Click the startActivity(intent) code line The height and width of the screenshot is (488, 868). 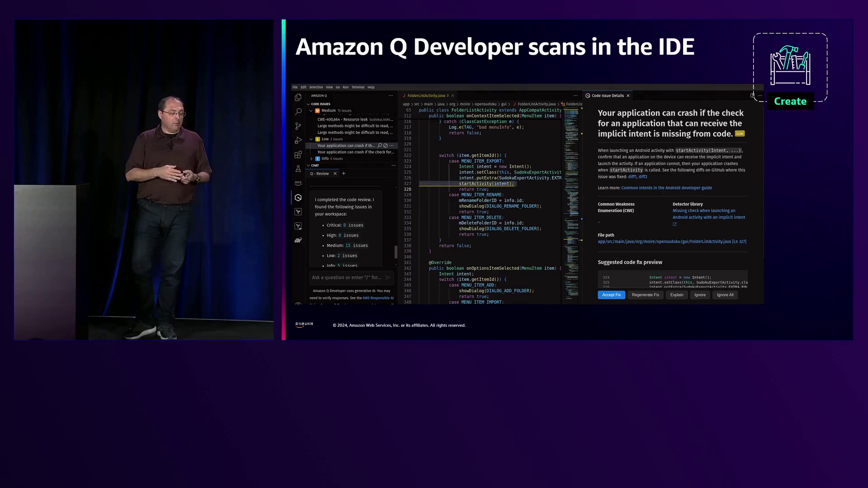click(486, 184)
